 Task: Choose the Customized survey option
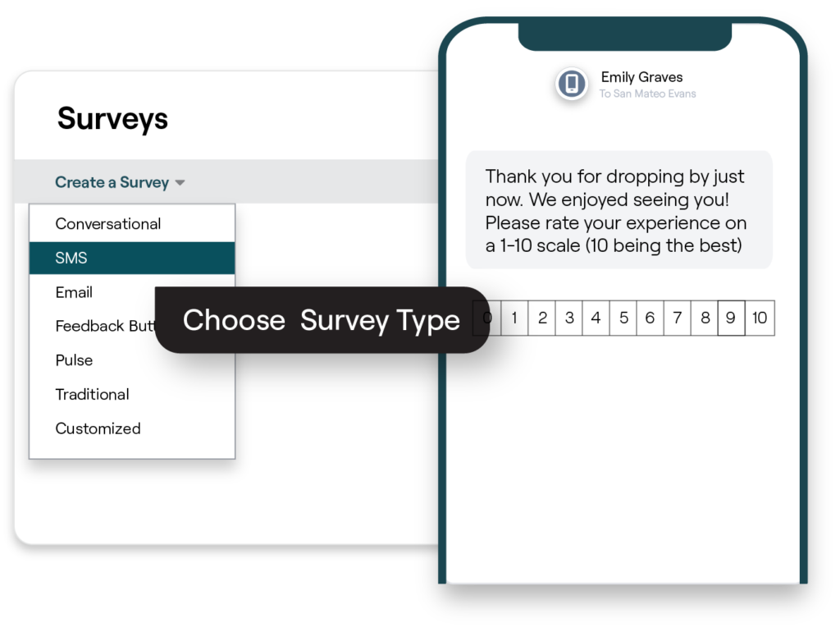tap(98, 428)
